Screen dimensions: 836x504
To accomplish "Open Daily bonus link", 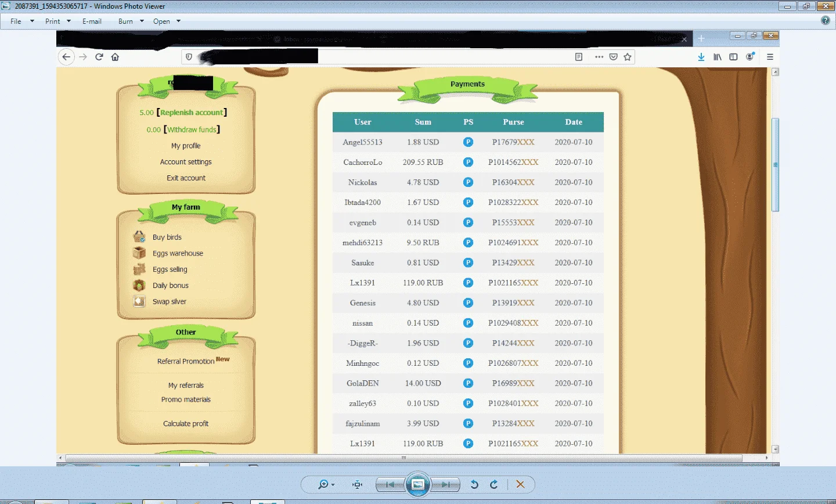I will point(171,286).
